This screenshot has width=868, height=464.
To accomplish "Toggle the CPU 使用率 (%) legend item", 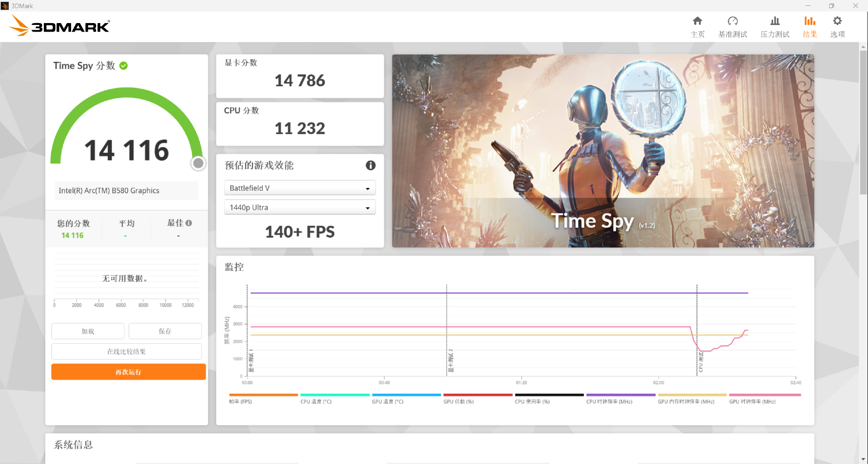I will [549, 399].
